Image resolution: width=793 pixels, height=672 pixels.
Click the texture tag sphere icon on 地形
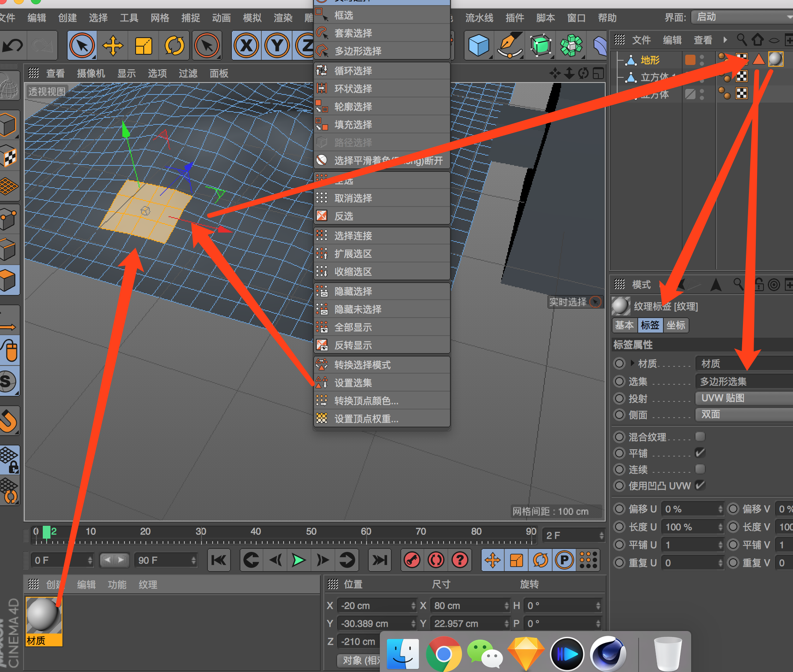(775, 59)
